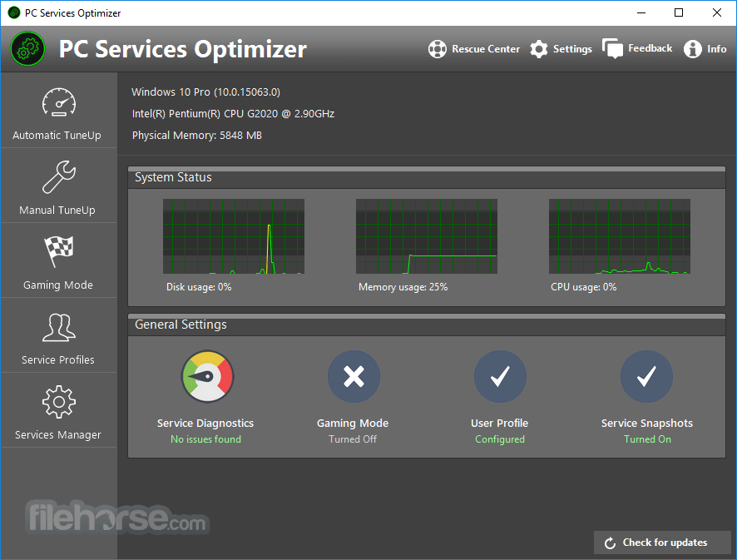This screenshot has height=560, width=737.
Task: Click Check for updates button text
Action: pyautogui.click(x=665, y=543)
